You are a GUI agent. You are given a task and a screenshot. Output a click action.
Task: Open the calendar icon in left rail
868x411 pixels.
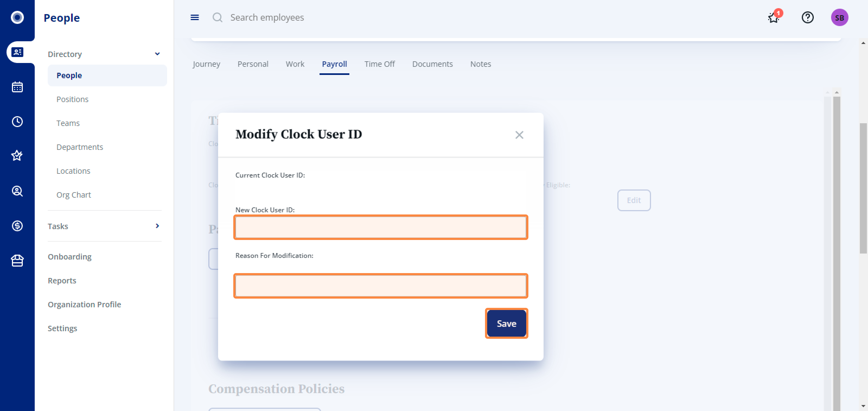(x=17, y=87)
